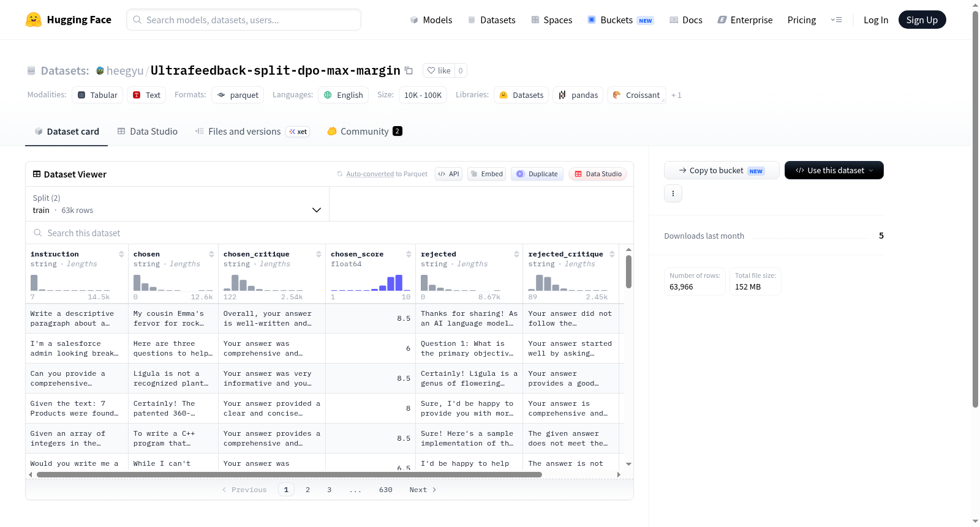Open Data Studio from viewer header
The height and width of the screenshot is (527, 980).
click(x=598, y=174)
